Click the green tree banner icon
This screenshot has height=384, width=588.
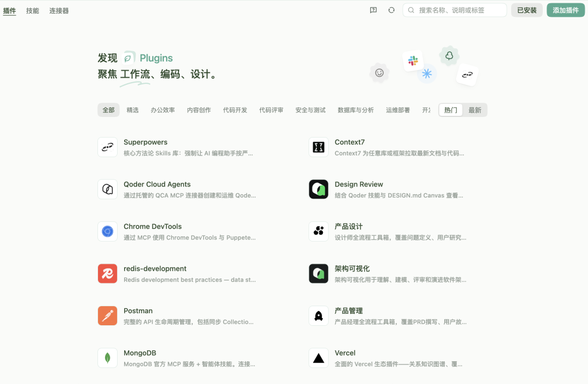[449, 56]
